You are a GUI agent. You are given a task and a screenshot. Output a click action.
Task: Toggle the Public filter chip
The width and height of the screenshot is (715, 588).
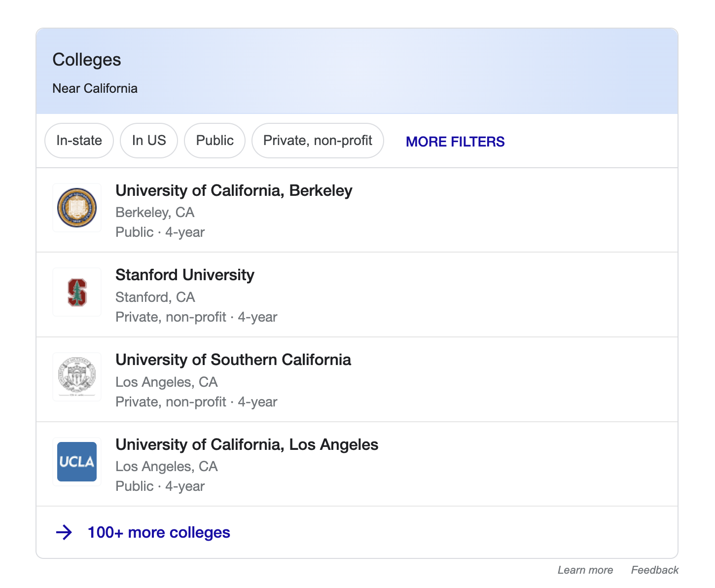pos(214,141)
